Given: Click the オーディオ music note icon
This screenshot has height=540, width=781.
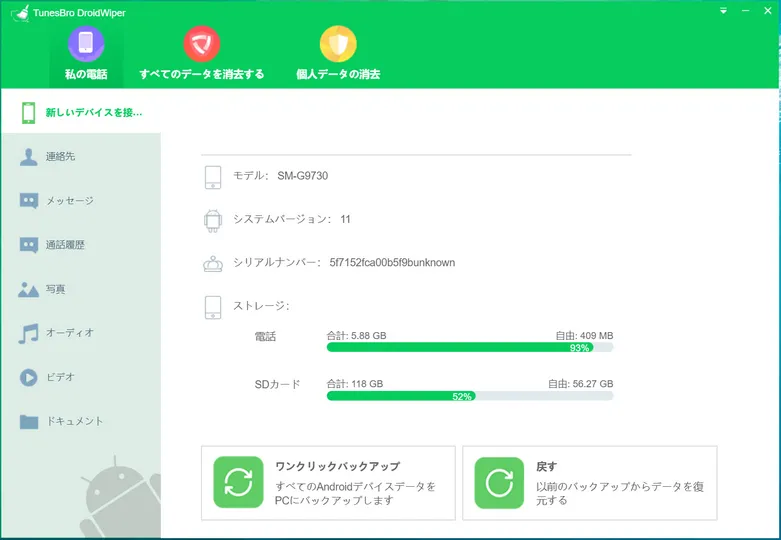Looking at the screenshot, I should click(x=28, y=333).
